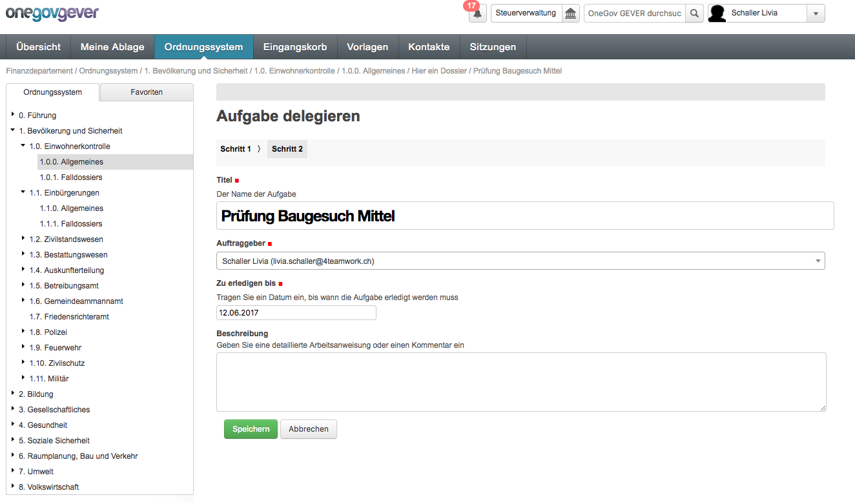Expand the 1.3. Bestattungswesen node
The width and height of the screenshot is (855, 504).
point(23,254)
